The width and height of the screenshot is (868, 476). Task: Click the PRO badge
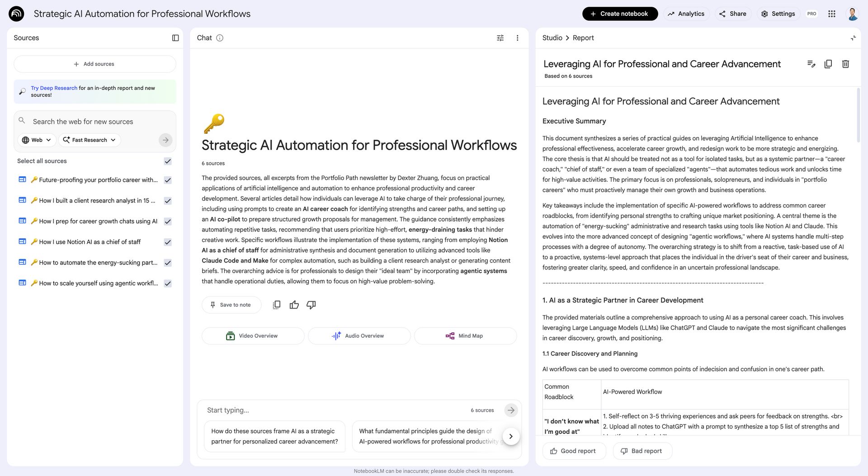[x=811, y=14]
